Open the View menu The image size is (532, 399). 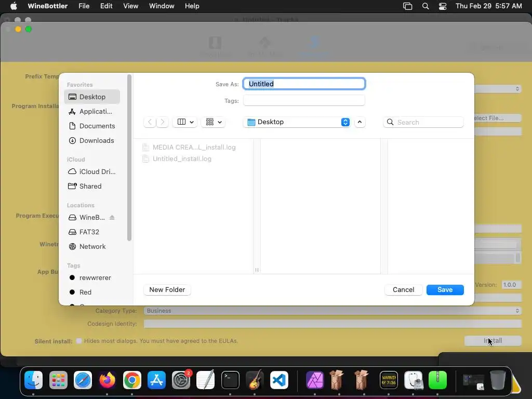(x=130, y=6)
